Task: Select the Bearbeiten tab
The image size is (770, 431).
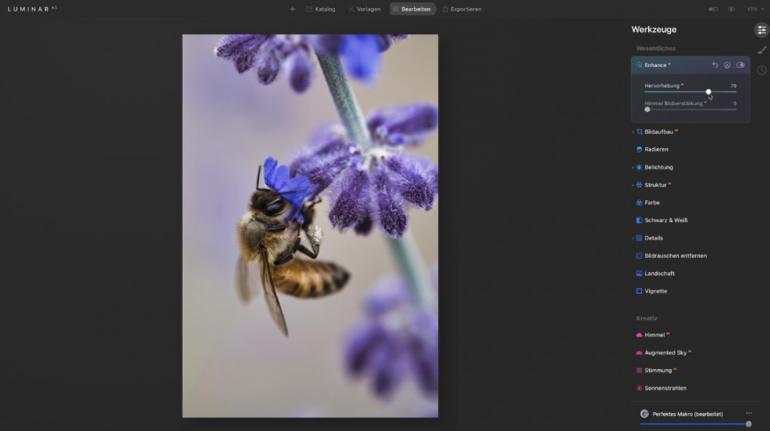Action: 412,9
